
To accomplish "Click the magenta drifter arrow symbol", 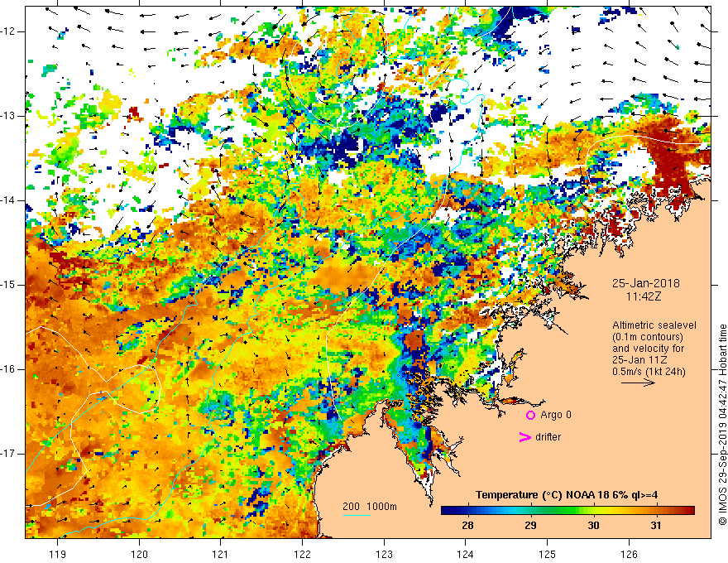I will pyautogui.click(x=524, y=437).
